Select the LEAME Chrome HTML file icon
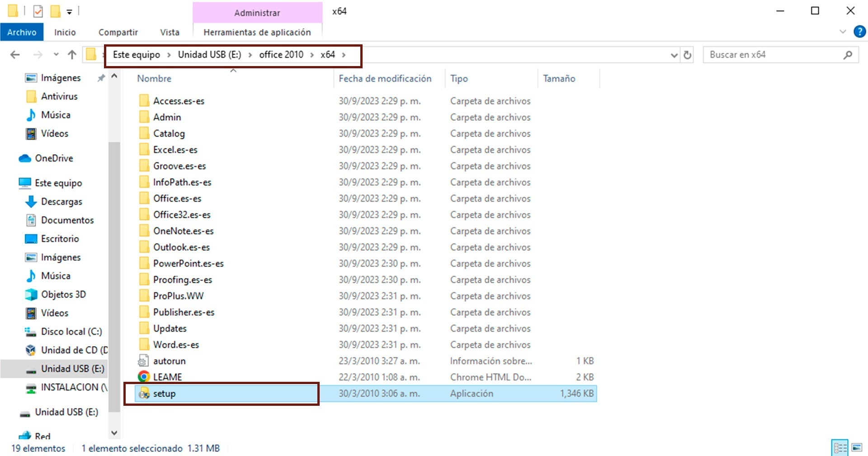 (x=144, y=377)
